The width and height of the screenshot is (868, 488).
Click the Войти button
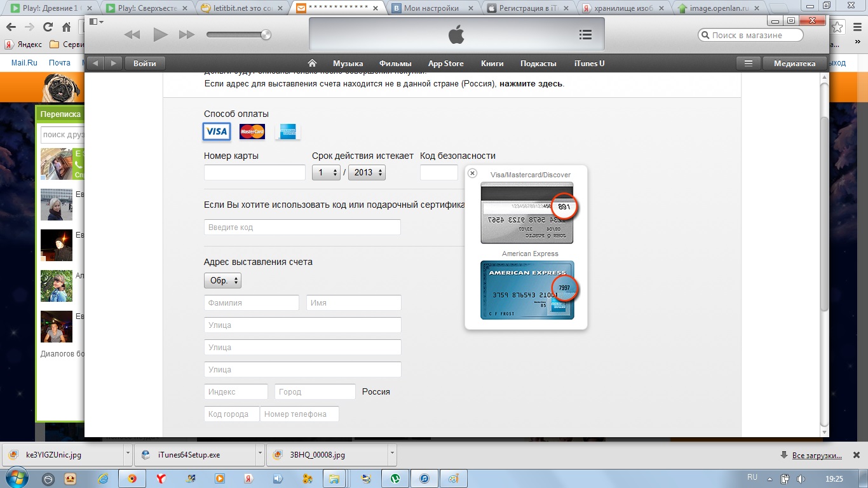[x=145, y=63]
